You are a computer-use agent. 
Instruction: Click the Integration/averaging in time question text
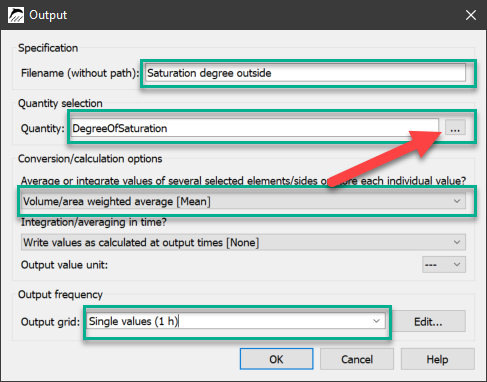click(94, 222)
